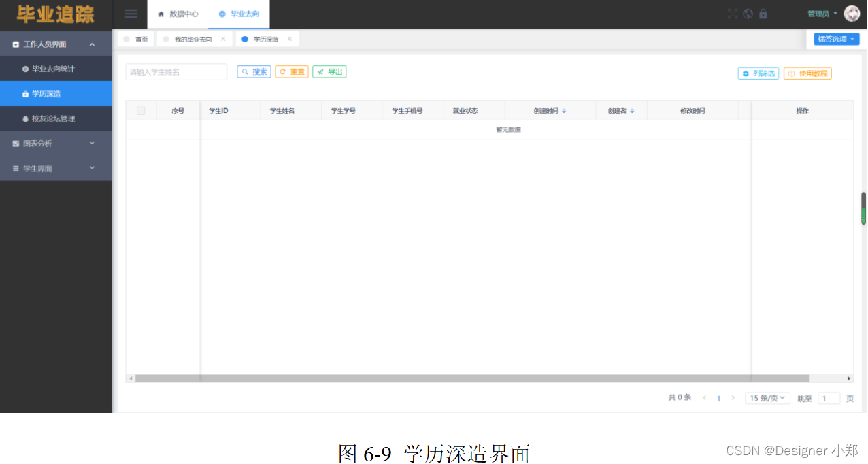This screenshot has width=868, height=464.
Task: Open the 管理员 user dropdown
Action: click(x=822, y=14)
